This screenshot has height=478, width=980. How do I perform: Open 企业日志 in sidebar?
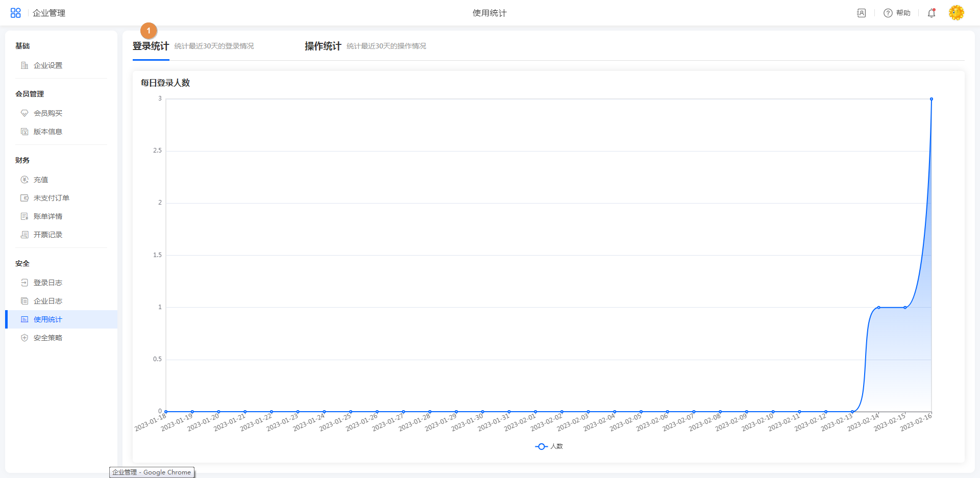point(47,301)
